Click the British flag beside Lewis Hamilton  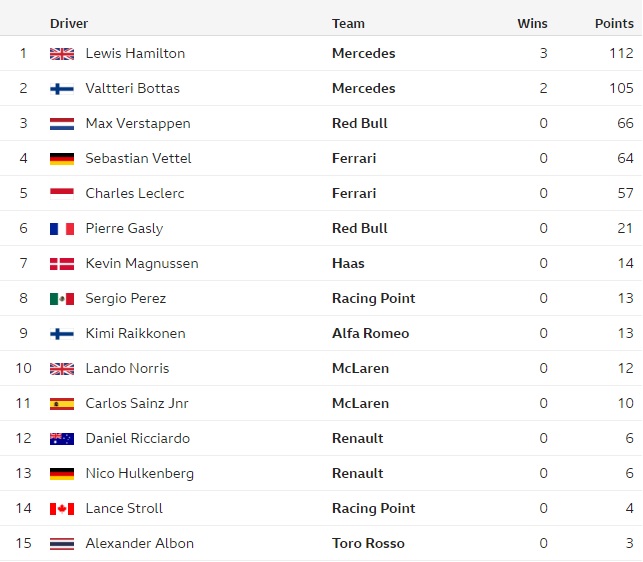coord(62,54)
